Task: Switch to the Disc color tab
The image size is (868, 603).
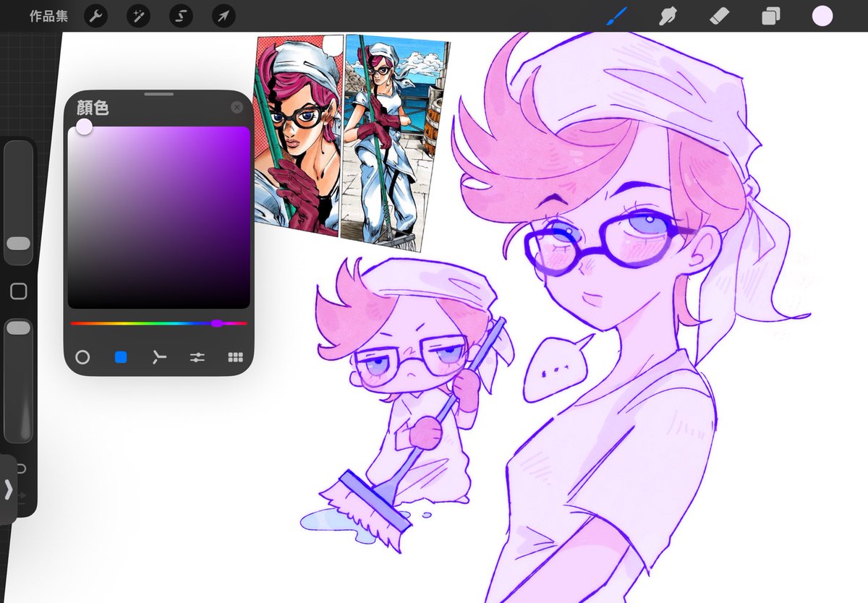Action: (x=82, y=357)
